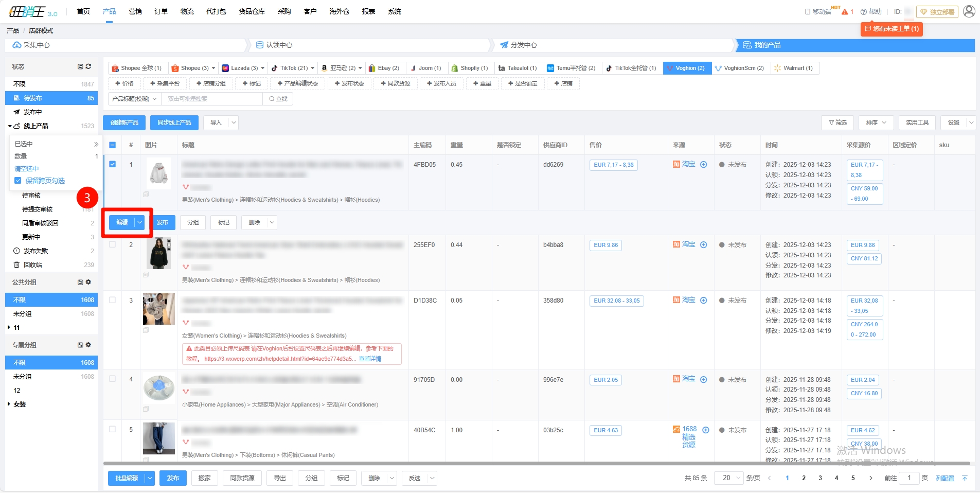Image resolution: width=980 pixels, height=493 pixels.
Task: Open page size dropdown showing 20
Action: (728, 478)
